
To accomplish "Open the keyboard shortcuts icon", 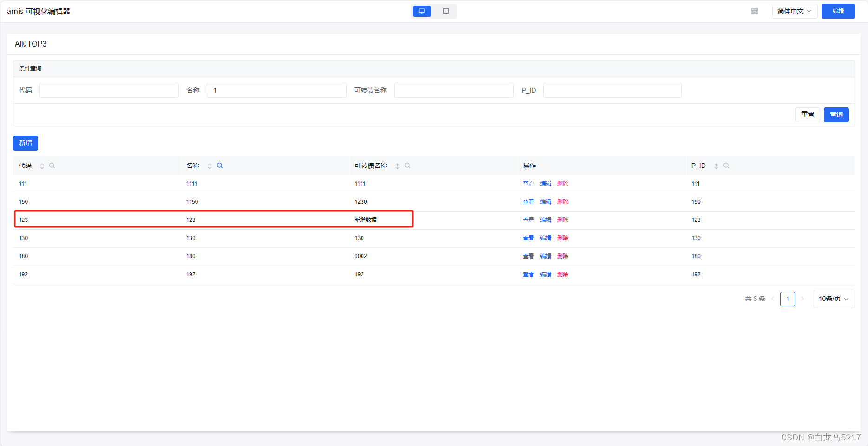I will click(755, 11).
